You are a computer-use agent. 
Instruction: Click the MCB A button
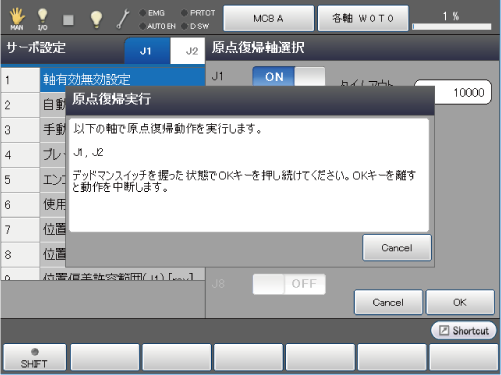269,18
